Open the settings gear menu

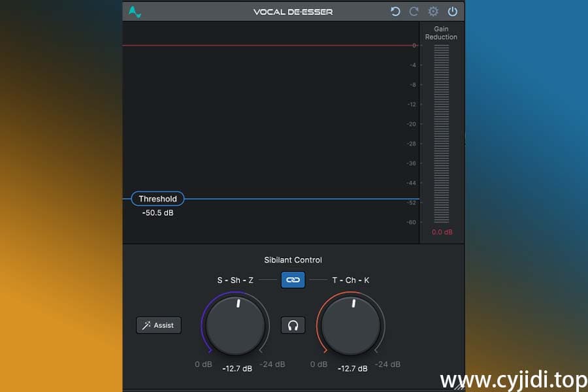(x=433, y=12)
